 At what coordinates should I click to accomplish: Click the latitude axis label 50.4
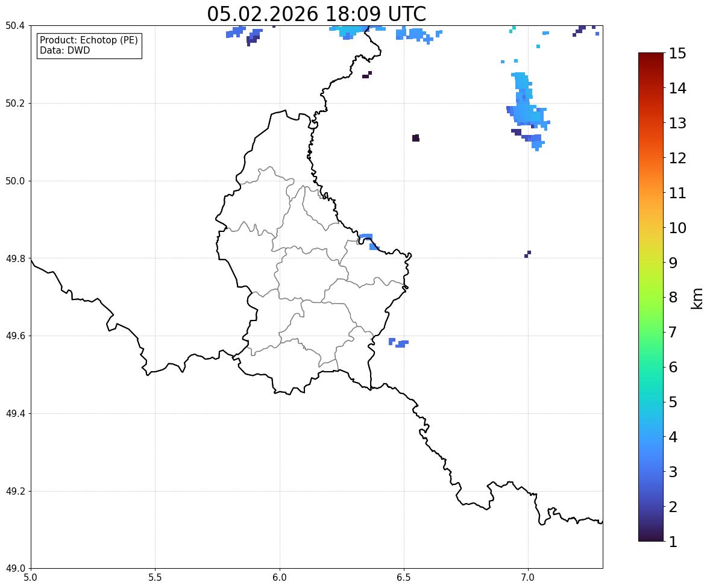pos(15,26)
